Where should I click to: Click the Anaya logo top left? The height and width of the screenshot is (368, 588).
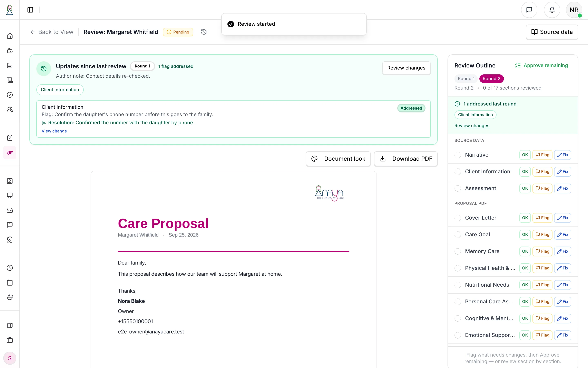(x=10, y=10)
